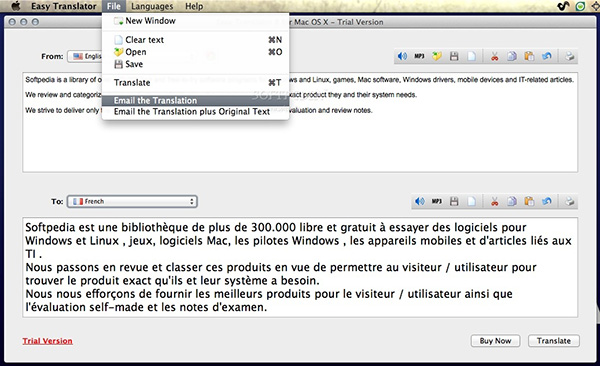The image size is (600, 366).
Task: Click the Translate button at bottom
Action: pos(554,341)
